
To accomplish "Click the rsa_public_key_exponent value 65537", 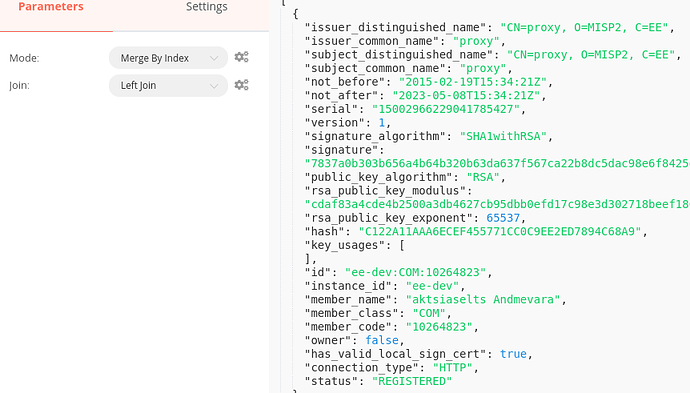I will pos(503,218).
